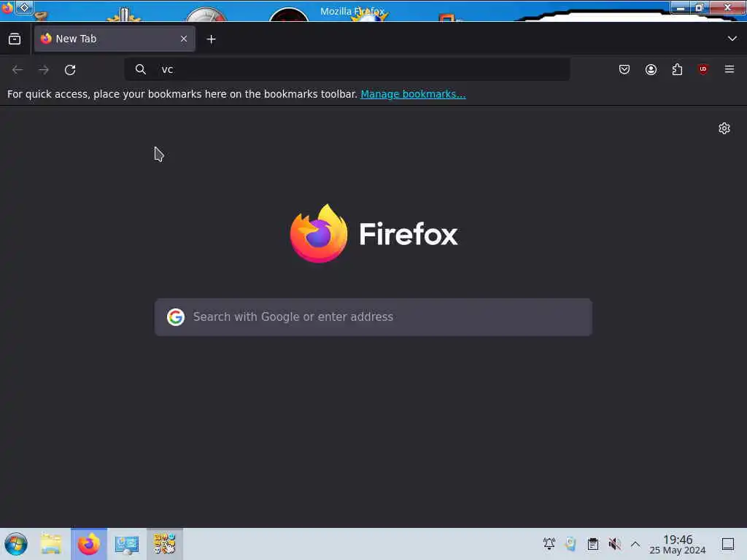Expand hidden system tray icons arrow

(x=635, y=544)
